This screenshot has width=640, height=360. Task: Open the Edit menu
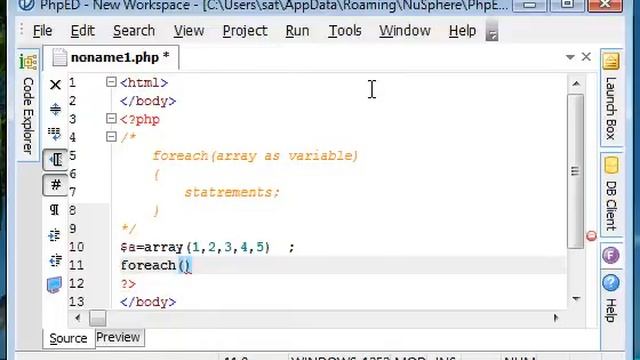tap(82, 31)
